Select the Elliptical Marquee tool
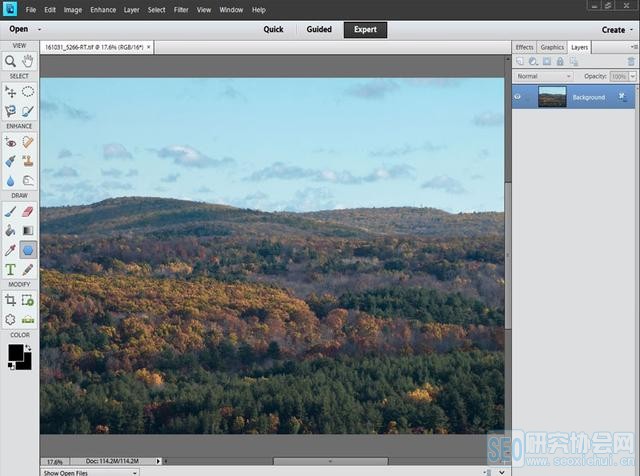Viewport: 640px width, 476px height. click(x=28, y=92)
